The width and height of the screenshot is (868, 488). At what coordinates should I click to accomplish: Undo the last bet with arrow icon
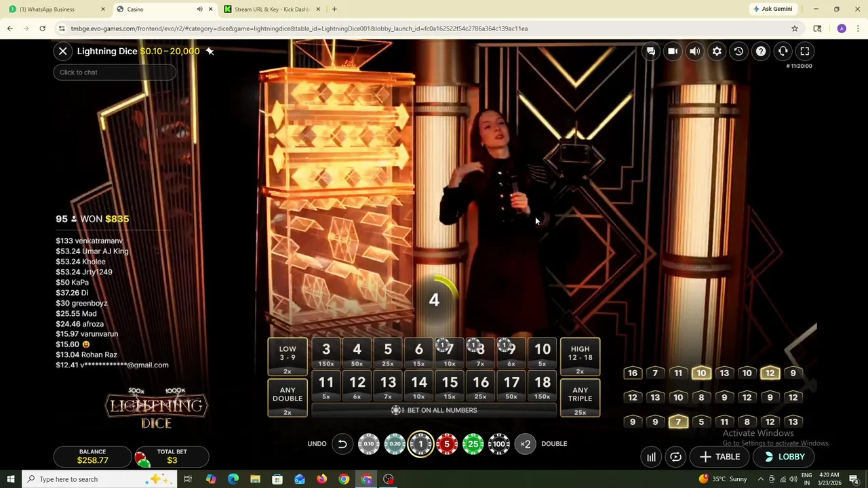(x=342, y=444)
